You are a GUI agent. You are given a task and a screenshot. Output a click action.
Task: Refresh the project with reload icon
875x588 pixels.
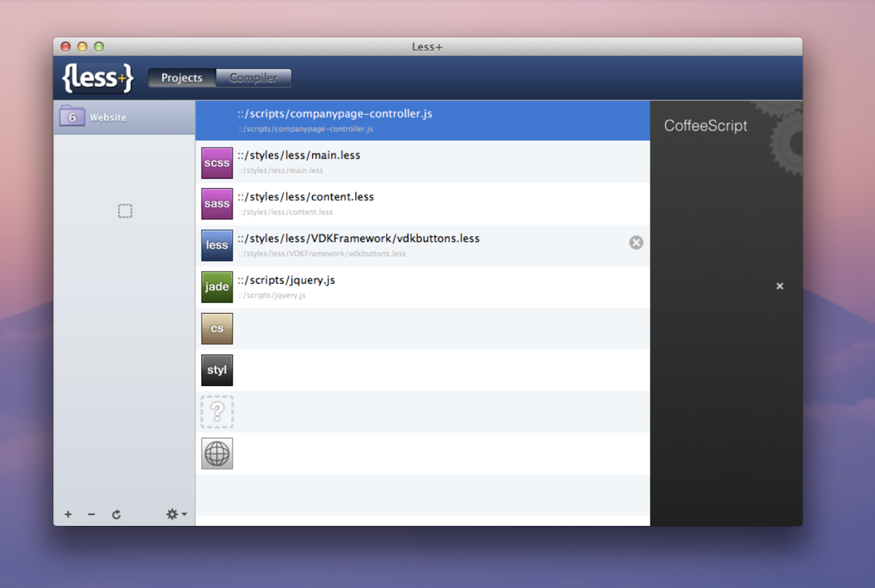pos(116,514)
